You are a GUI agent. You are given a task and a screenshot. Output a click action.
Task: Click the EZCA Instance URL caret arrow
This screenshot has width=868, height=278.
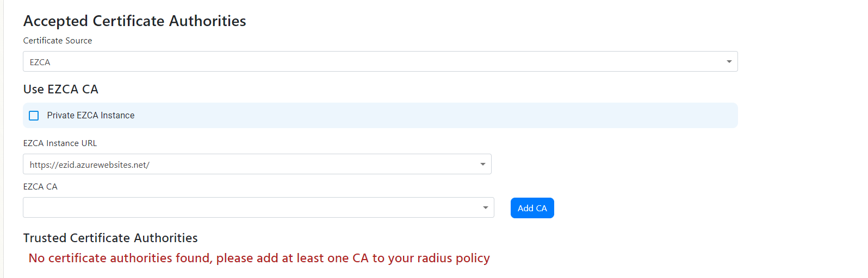(x=482, y=165)
